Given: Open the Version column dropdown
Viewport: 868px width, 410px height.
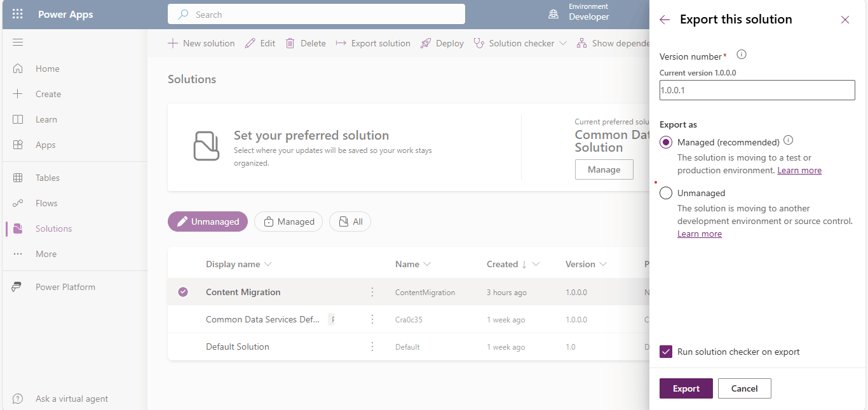Looking at the screenshot, I should [x=602, y=264].
